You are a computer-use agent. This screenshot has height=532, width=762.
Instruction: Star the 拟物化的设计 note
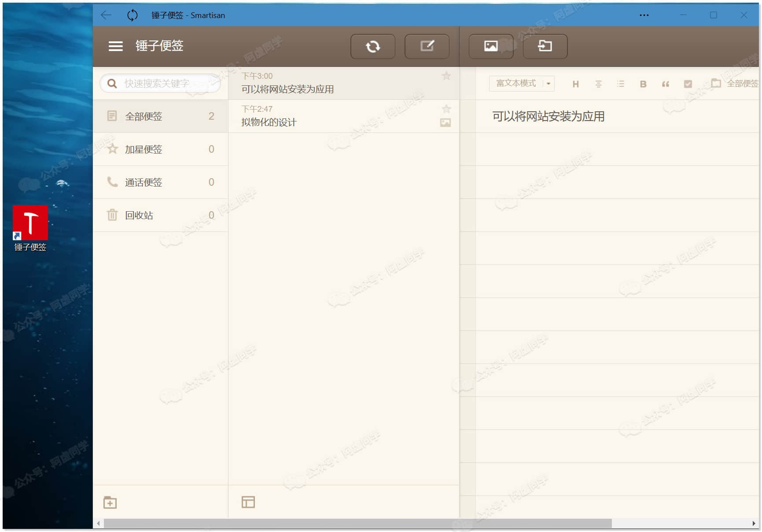(446, 109)
